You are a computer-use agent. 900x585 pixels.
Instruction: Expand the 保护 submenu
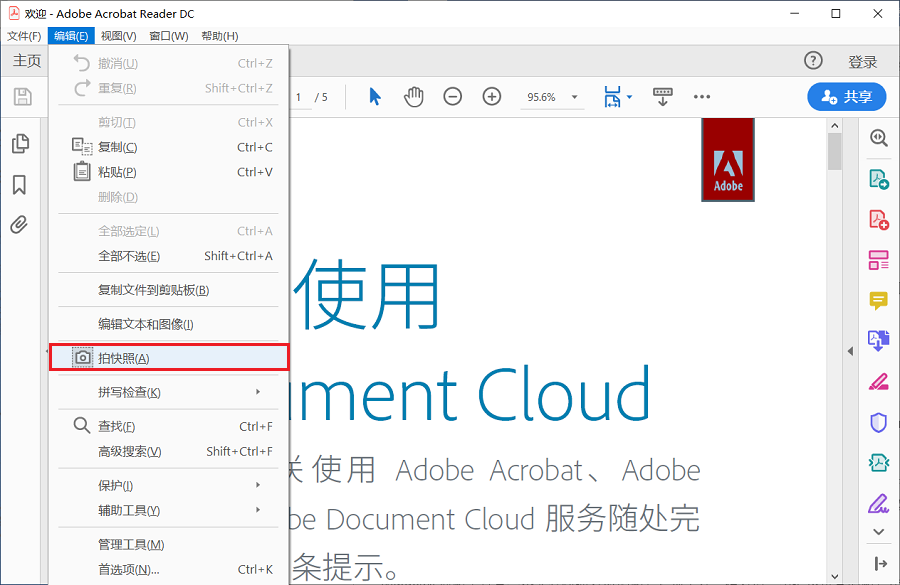point(169,485)
